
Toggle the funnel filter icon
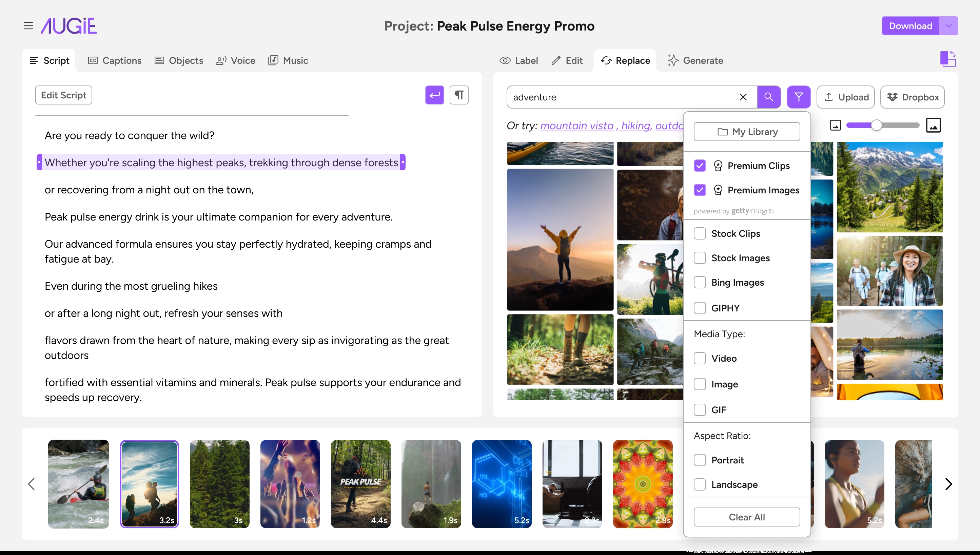click(x=798, y=97)
